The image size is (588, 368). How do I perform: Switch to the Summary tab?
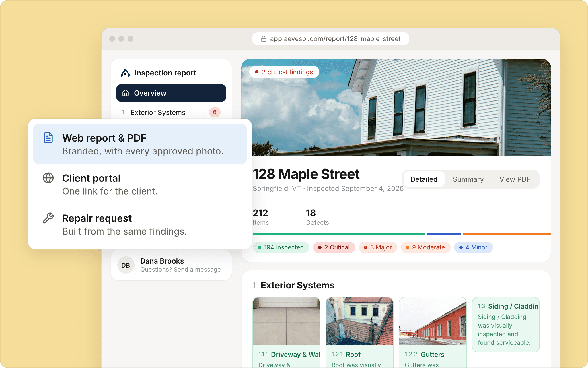(468, 179)
